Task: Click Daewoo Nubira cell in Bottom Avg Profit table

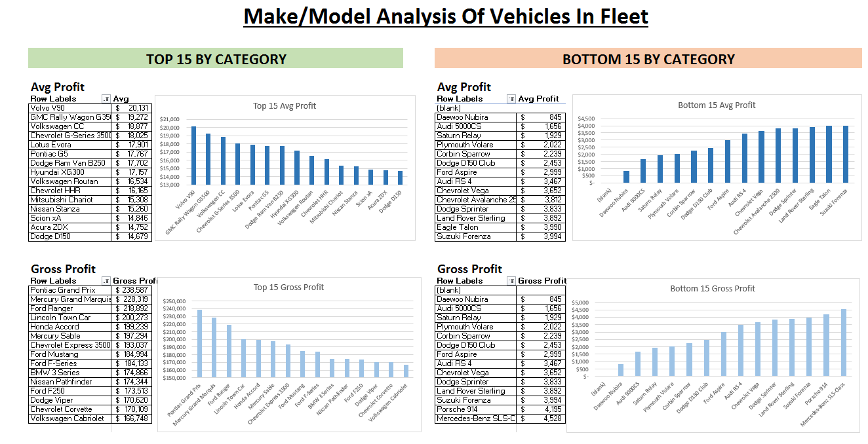Action: coord(476,117)
